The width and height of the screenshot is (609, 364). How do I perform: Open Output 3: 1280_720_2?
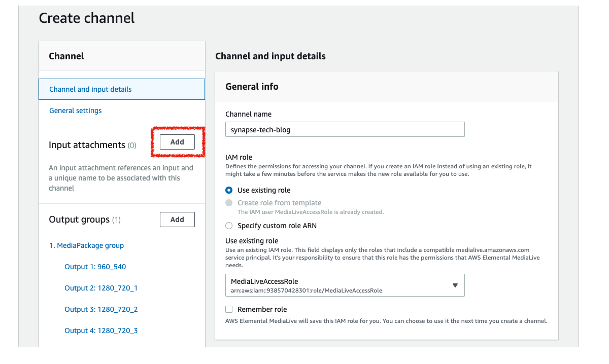tap(101, 309)
